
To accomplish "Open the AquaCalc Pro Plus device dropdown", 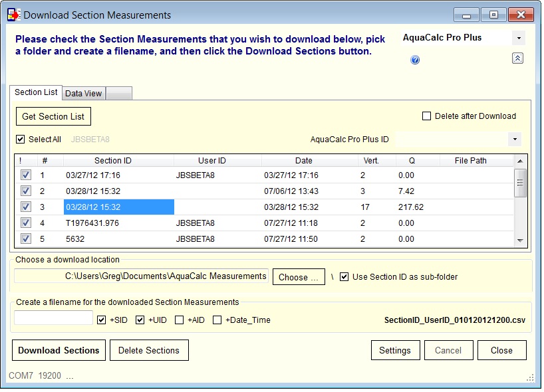I will tap(519, 38).
